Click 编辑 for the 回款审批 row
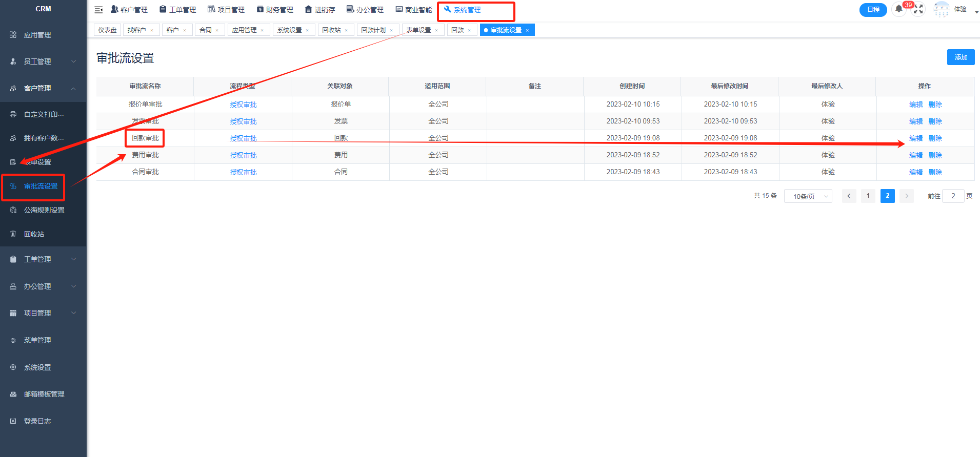Screen dimensions: 980x457 point(915,138)
